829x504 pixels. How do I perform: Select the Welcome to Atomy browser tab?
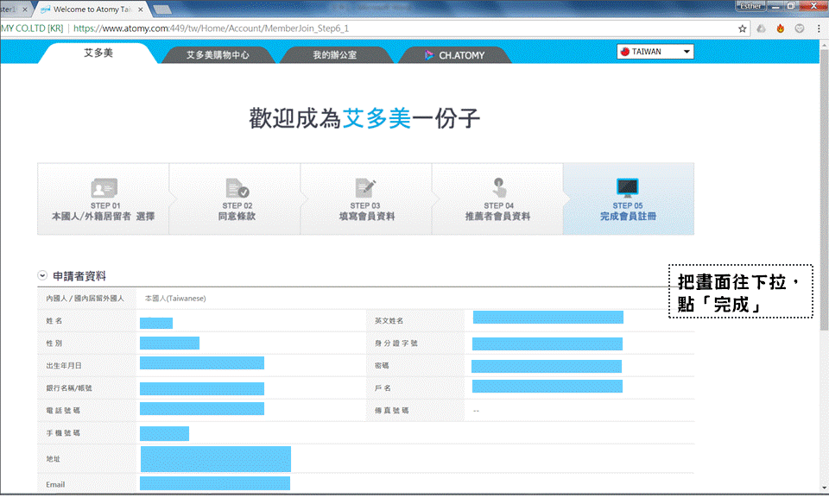(x=92, y=9)
